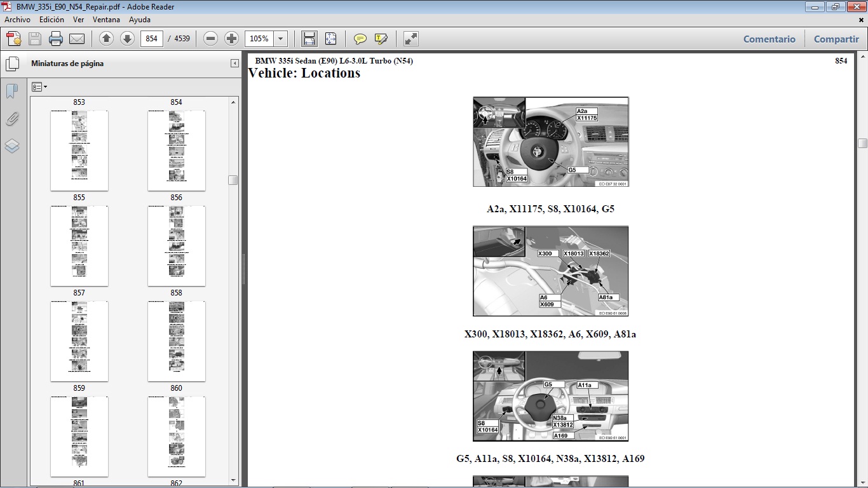This screenshot has height=488, width=868.
Task: Click caption starting with X300, X18013
Action: point(550,334)
